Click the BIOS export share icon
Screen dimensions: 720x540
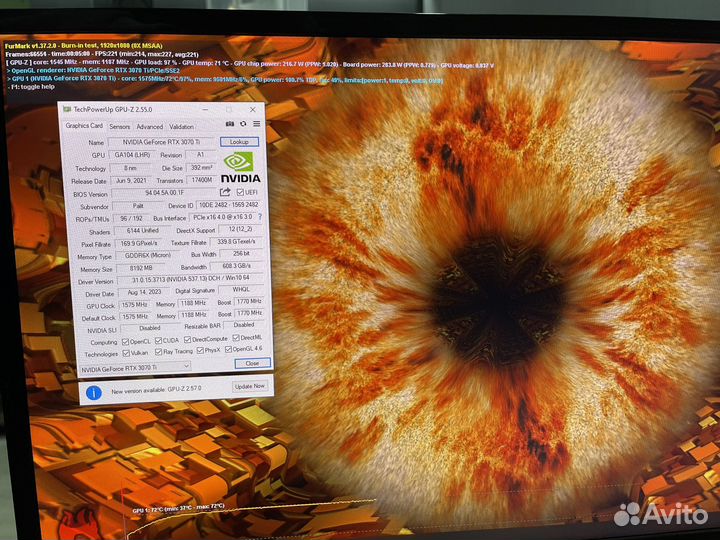[225, 192]
